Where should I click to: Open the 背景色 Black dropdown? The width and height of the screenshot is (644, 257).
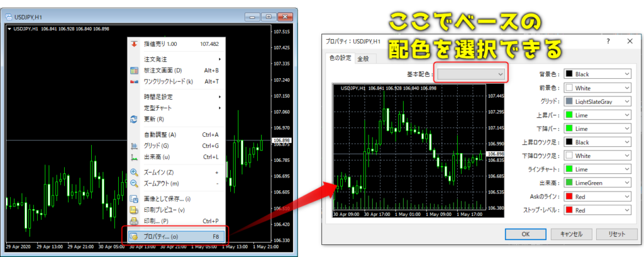597,74
